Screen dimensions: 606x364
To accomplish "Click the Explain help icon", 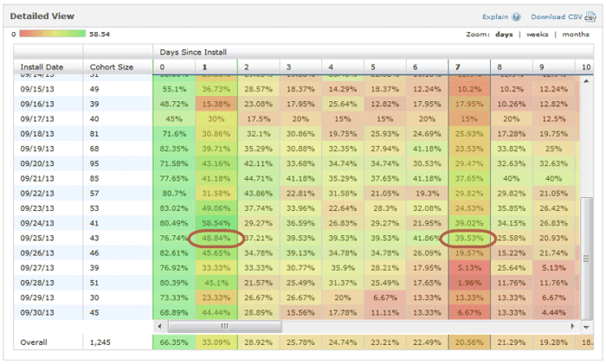I will coord(516,17).
